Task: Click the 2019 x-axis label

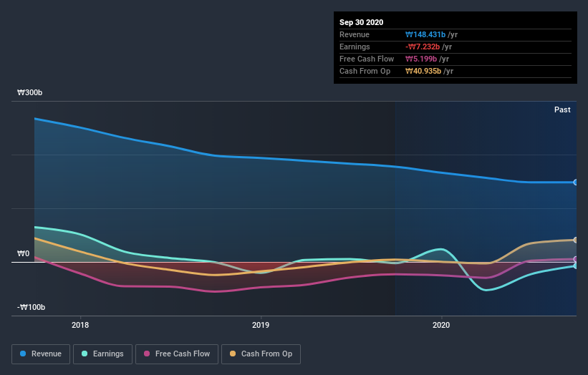Action: pos(261,325)
